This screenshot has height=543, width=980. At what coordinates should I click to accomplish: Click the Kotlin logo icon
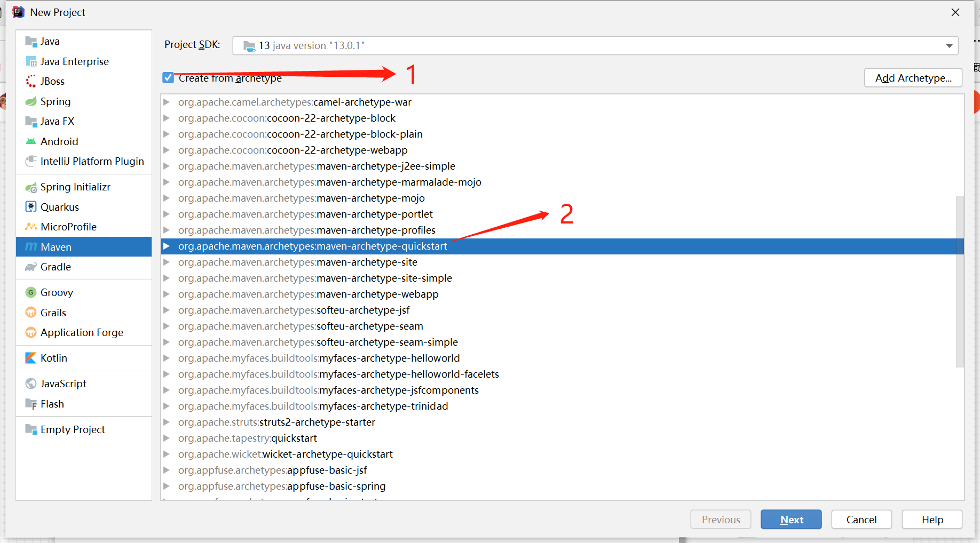31,358
